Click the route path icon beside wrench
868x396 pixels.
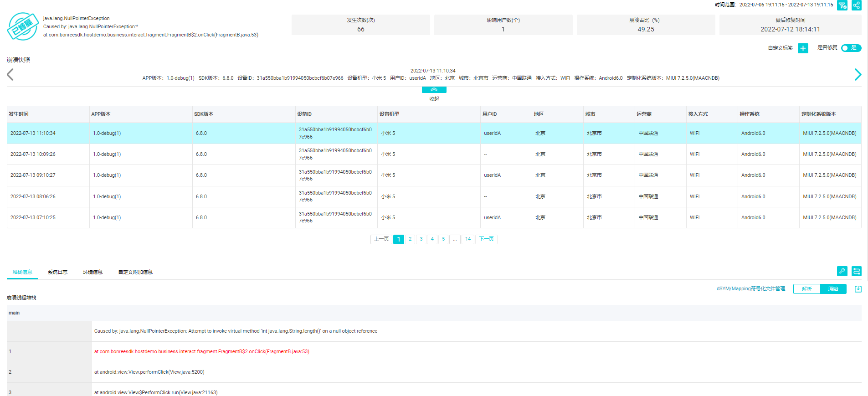point(857,271)
